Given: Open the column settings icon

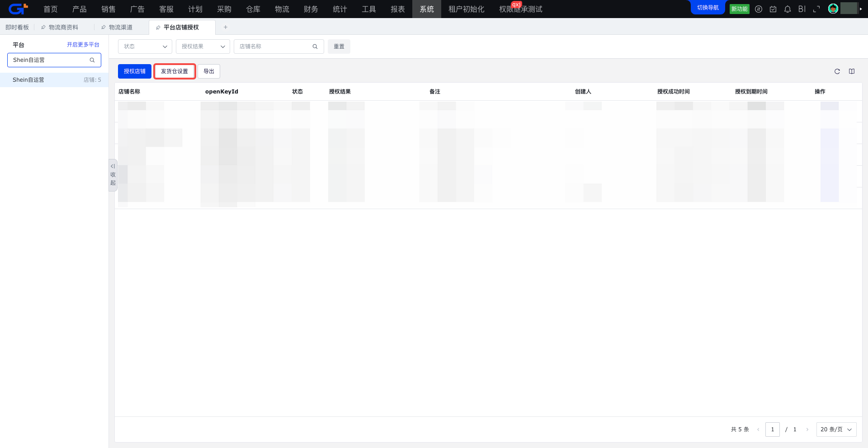Looking at the screenshot, I should pos(852,71).
